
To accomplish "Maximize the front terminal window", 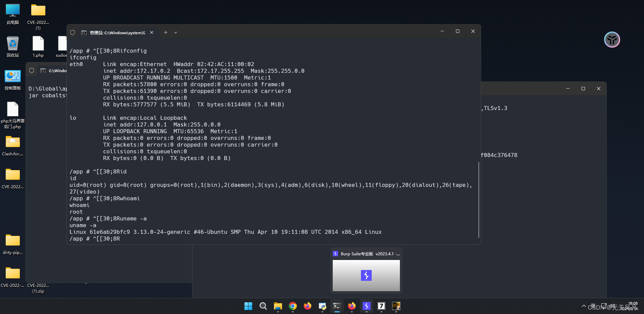I will point(458,31).
